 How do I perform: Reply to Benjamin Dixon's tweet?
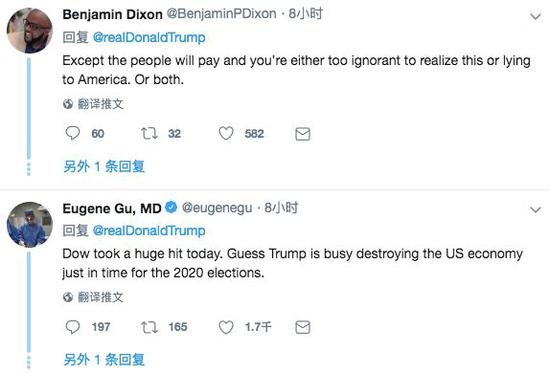click(x=73, y=133)
